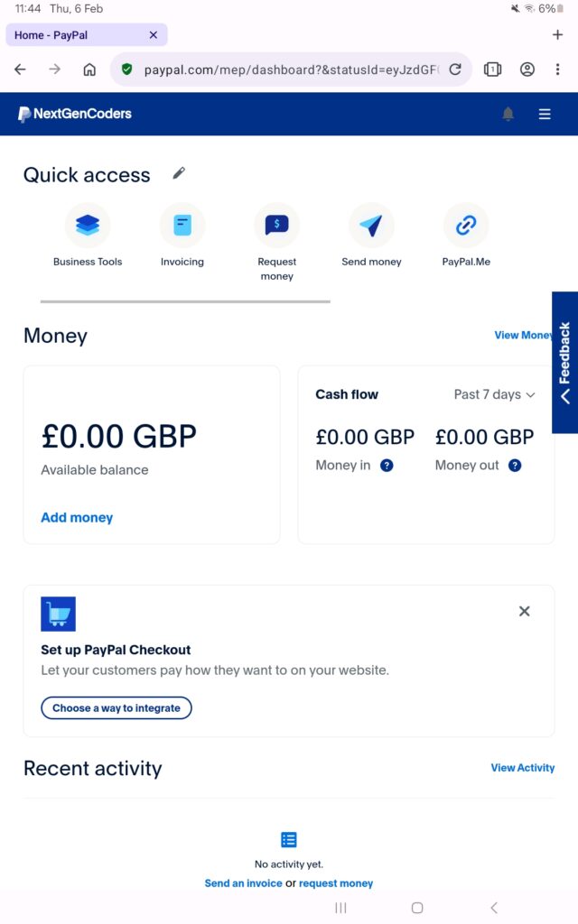Viewport: 578px width, 924px height.
Task: Expand the Feedback side tab
Action: tap(565, 362)
